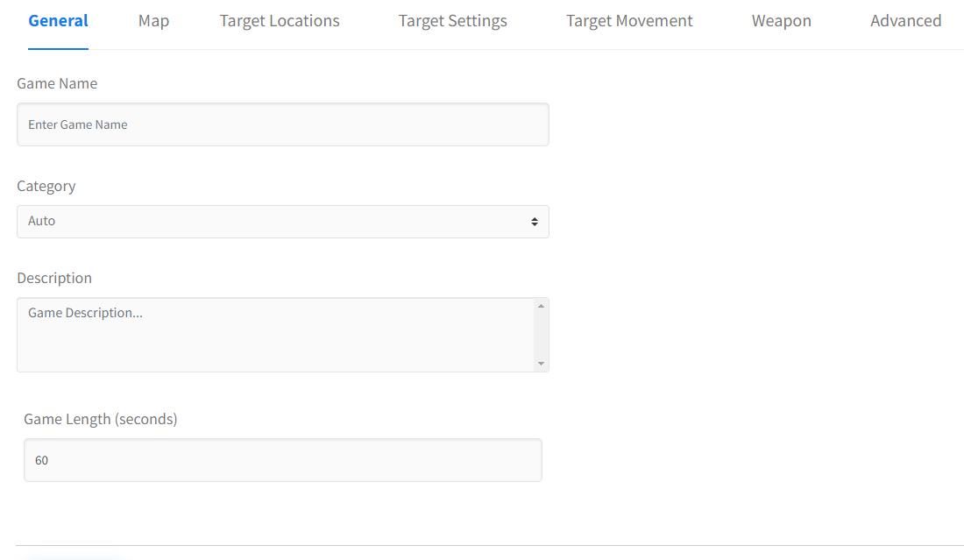Viewport: 964px width, 560px height.
Task: Switch to the Map tab
Action: tap(153, 21)
